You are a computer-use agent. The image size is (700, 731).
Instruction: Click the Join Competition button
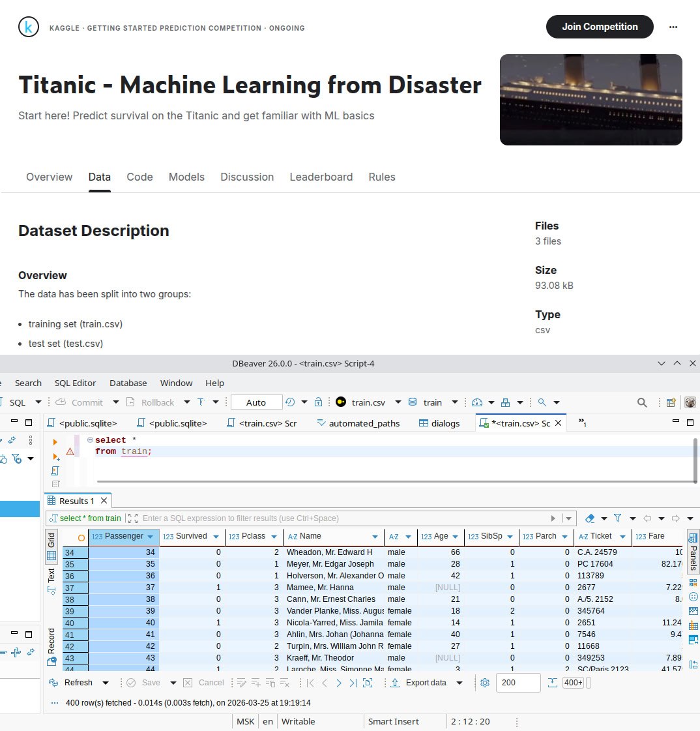click(x=599, y=27)
